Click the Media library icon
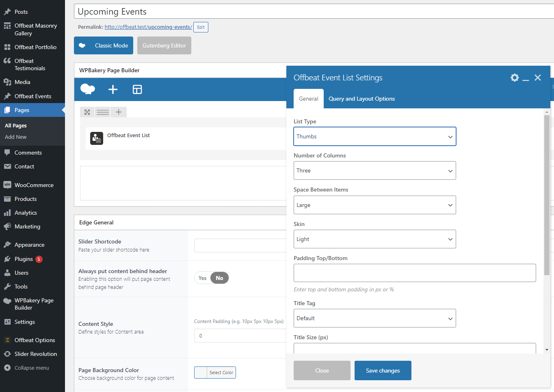This screenshot has width=554, height=392. [x=7, y=82]
